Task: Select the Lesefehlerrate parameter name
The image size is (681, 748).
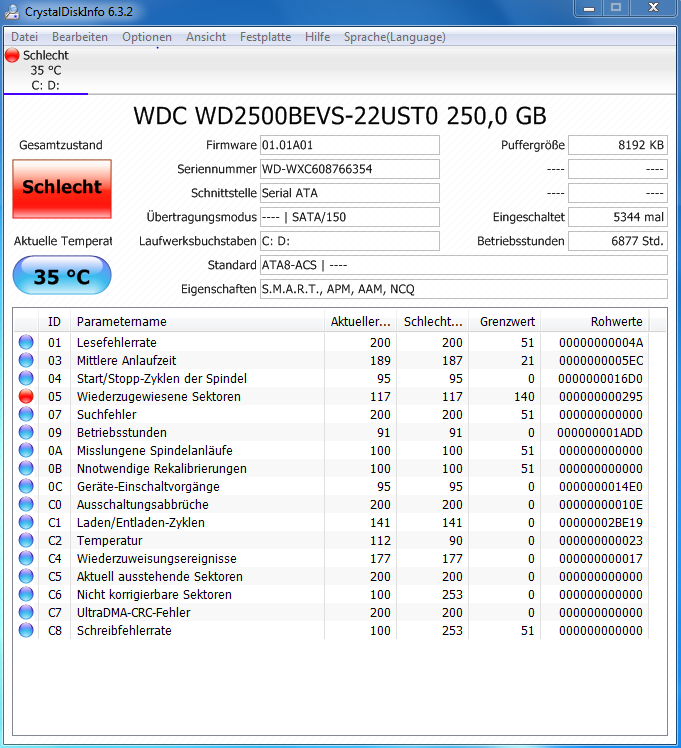Action: point(116,343)
